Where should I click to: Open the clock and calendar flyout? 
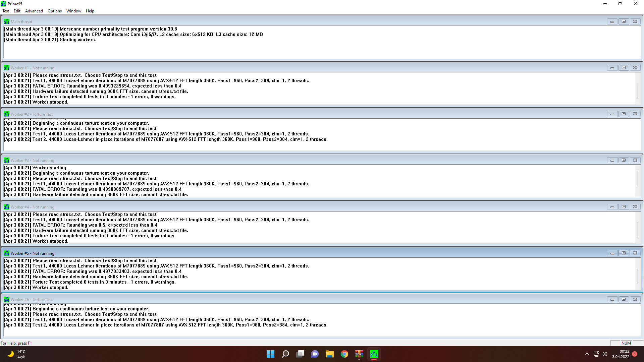621,354
